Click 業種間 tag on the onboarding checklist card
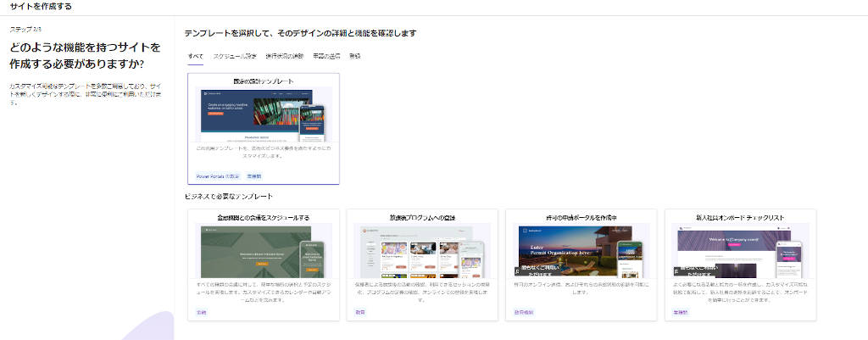Viewport: 868px width, 340px height. [680, 312]
